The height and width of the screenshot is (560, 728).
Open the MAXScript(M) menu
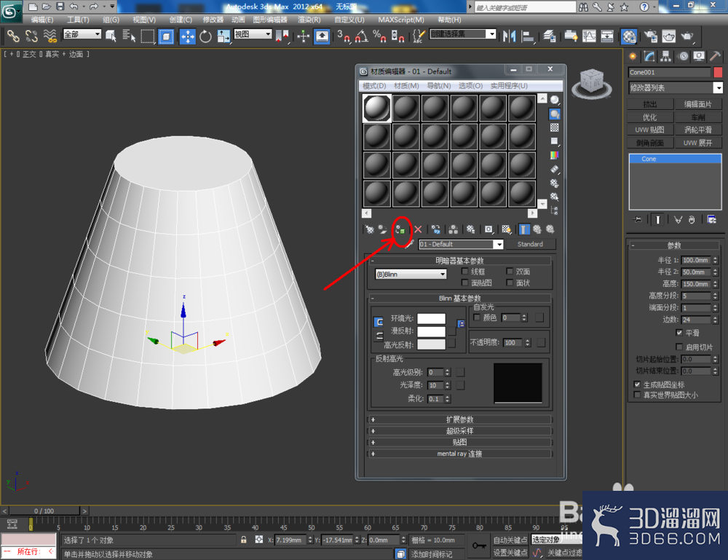(401, 20)
